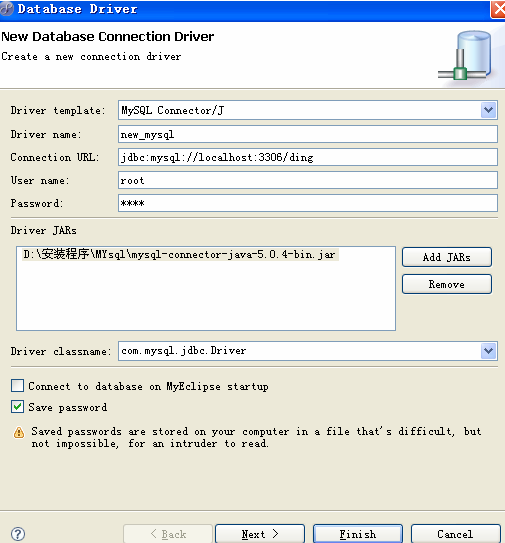Click the Next button

tap(260, 534)
